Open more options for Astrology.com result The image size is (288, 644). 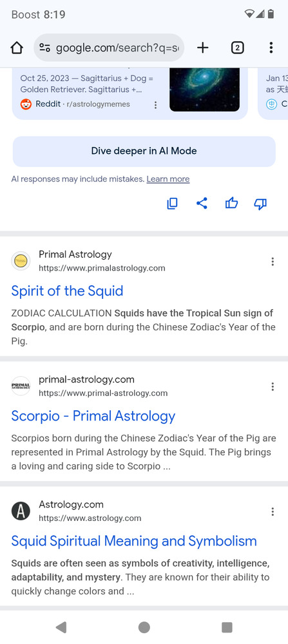(273, 511)
